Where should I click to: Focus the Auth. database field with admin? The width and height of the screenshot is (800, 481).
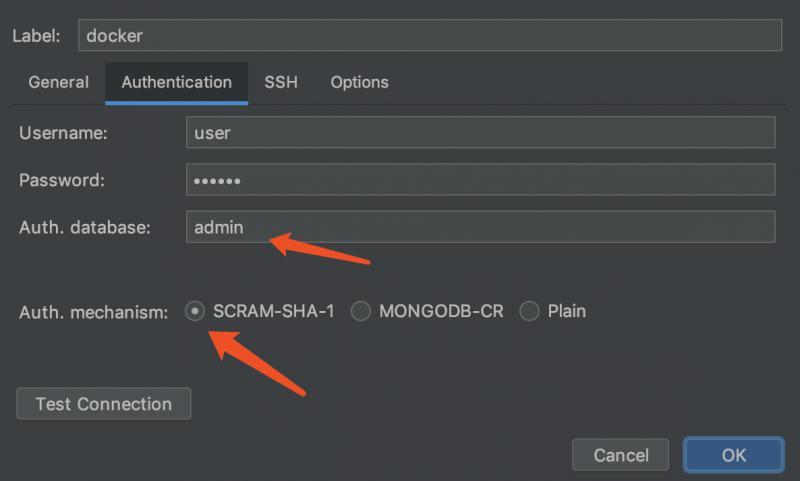pos(481,226)
